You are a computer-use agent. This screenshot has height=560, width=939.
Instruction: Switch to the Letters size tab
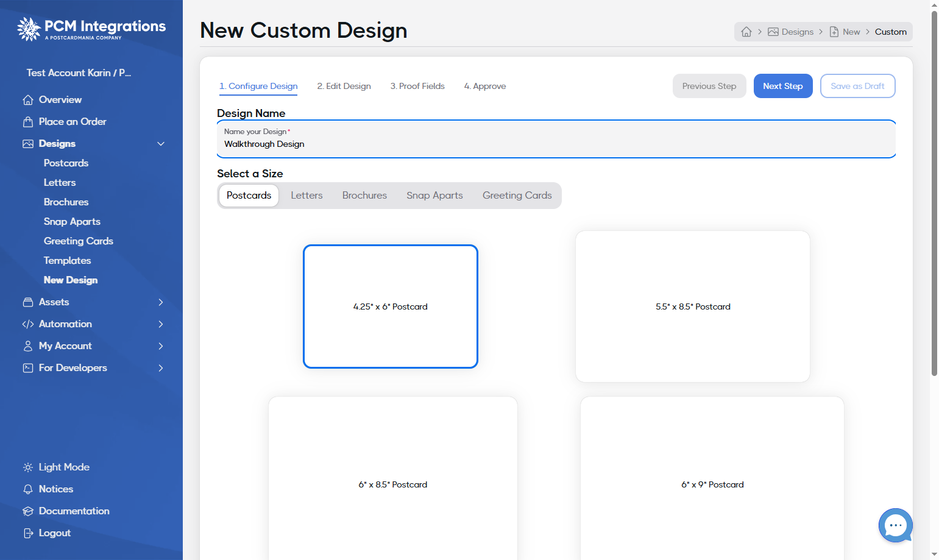pos(307,196)
